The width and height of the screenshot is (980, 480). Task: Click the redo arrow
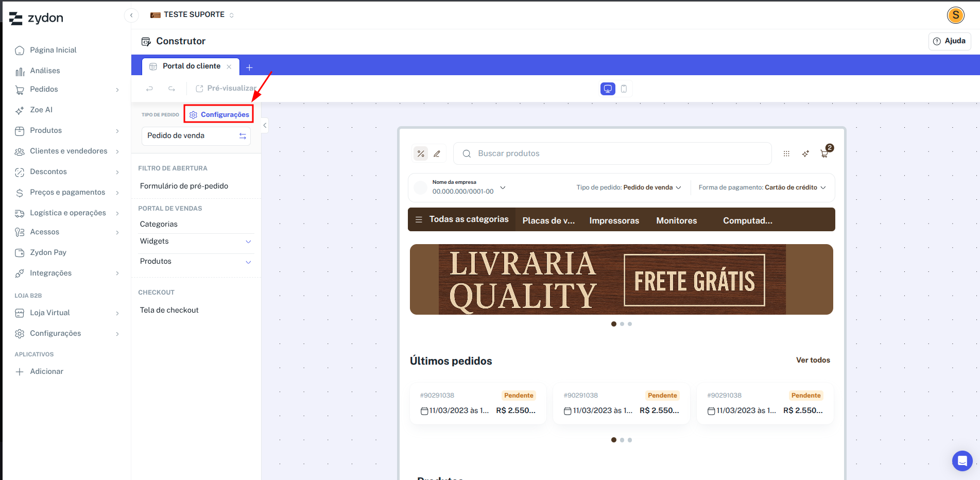[171, 89]
